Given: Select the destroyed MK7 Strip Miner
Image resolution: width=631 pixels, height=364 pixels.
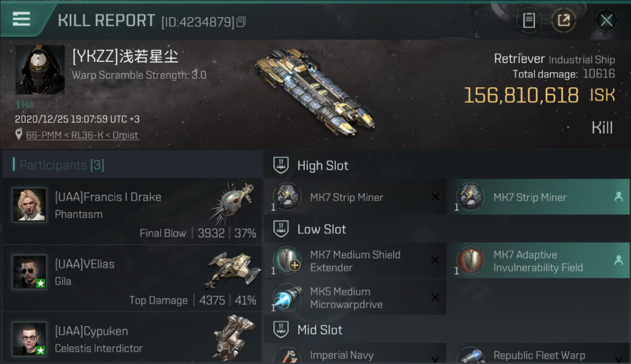Looking at the screenshot, I should (x=355, y=197).
